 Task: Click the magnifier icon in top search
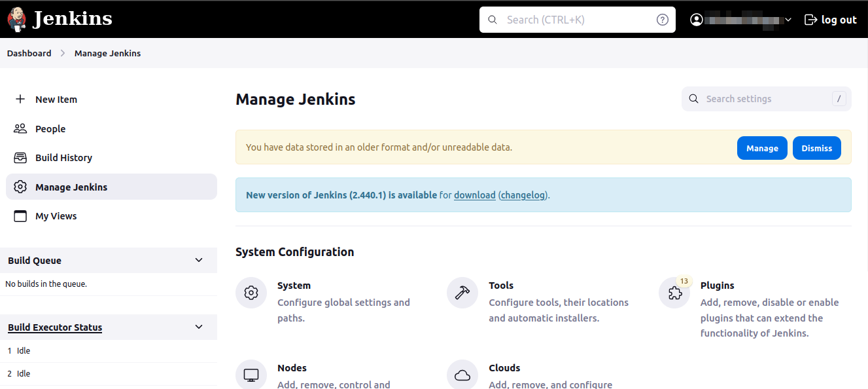pos(493,20)
